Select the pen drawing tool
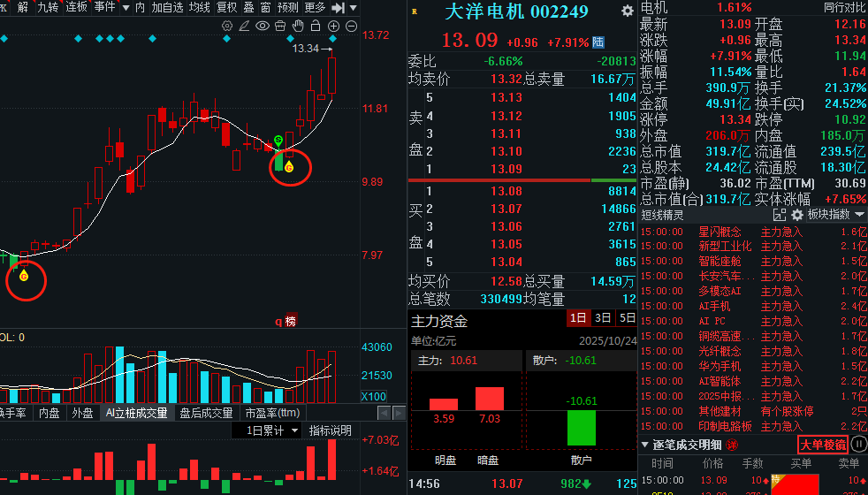This screenshot has height=495, width=868. [244, 26]
